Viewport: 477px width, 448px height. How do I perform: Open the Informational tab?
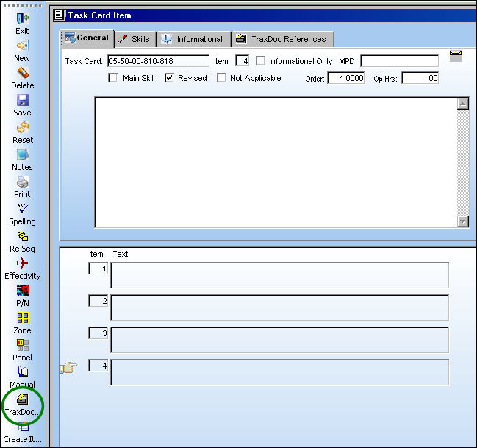click(x=194, y=39)
